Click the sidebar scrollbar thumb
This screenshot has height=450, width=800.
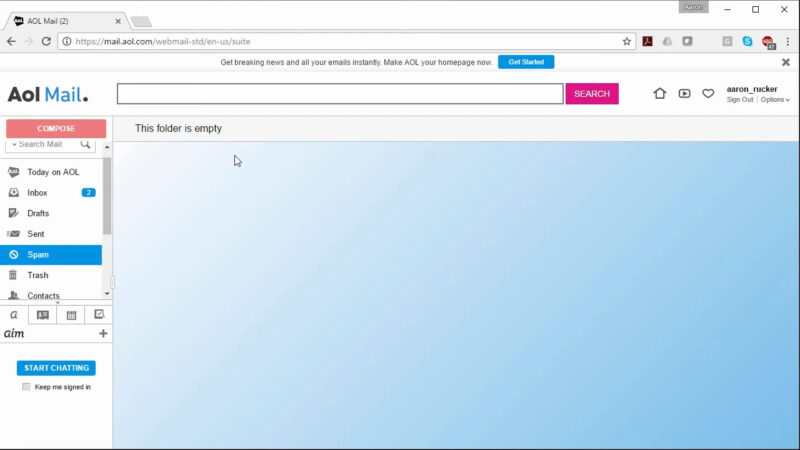point(107,196)
